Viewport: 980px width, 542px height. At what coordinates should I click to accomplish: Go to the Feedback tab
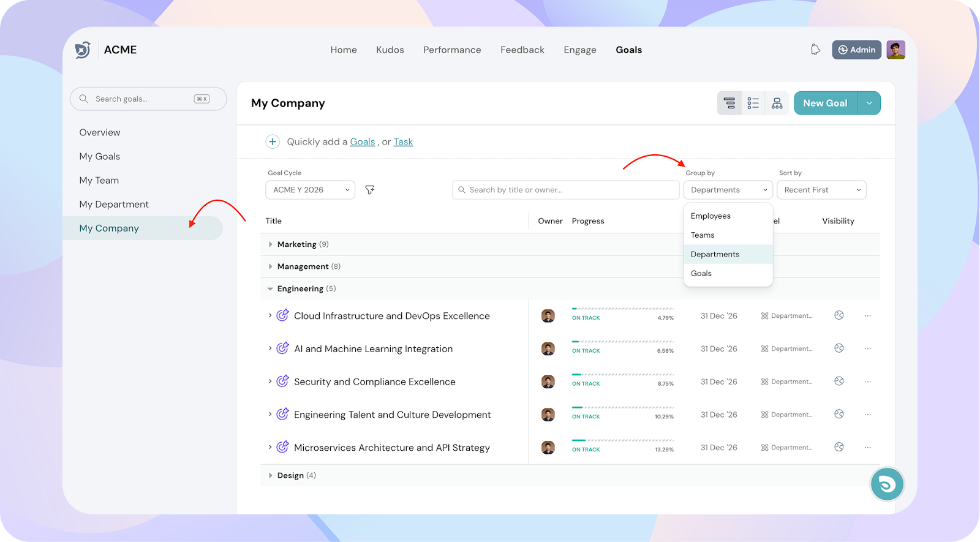click(522, 50)
